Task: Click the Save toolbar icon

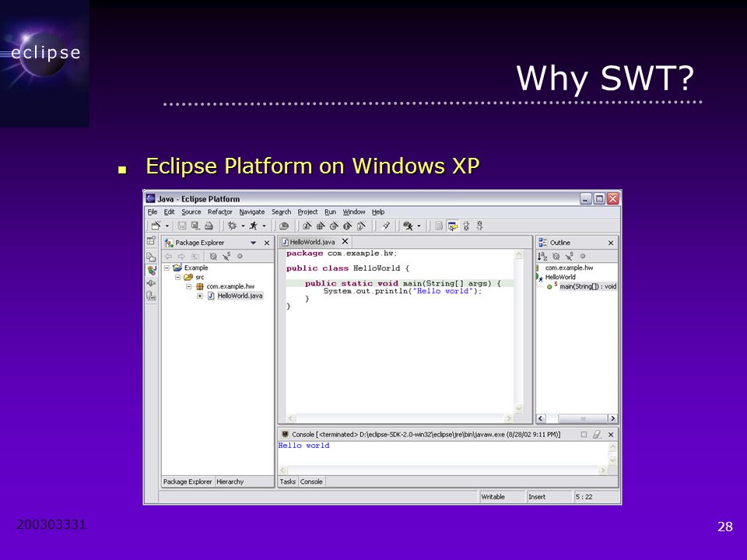Action: click(181, 226)
